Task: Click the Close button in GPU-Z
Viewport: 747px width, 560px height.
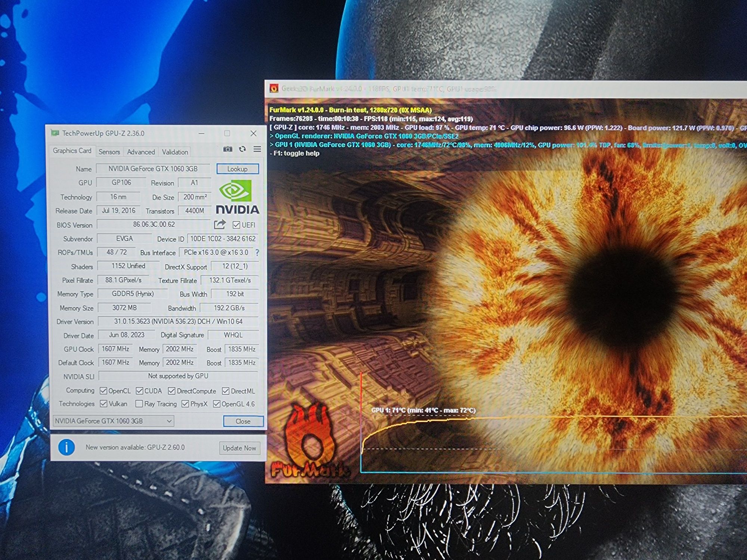Action: coord(243,421)
